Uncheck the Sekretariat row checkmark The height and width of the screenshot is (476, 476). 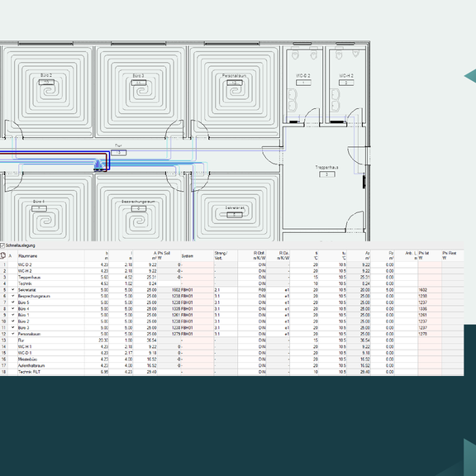(12, 290)
